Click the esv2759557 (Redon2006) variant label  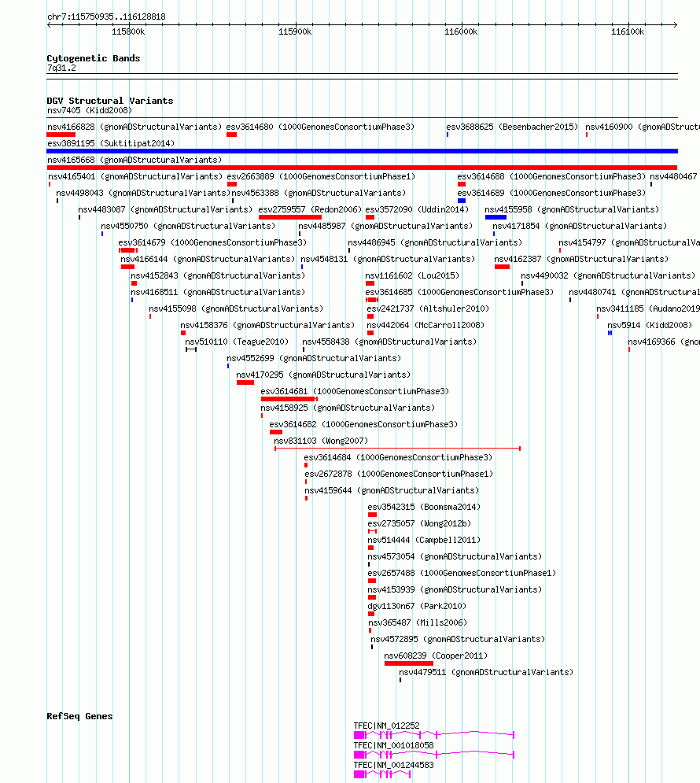[310, 210]
